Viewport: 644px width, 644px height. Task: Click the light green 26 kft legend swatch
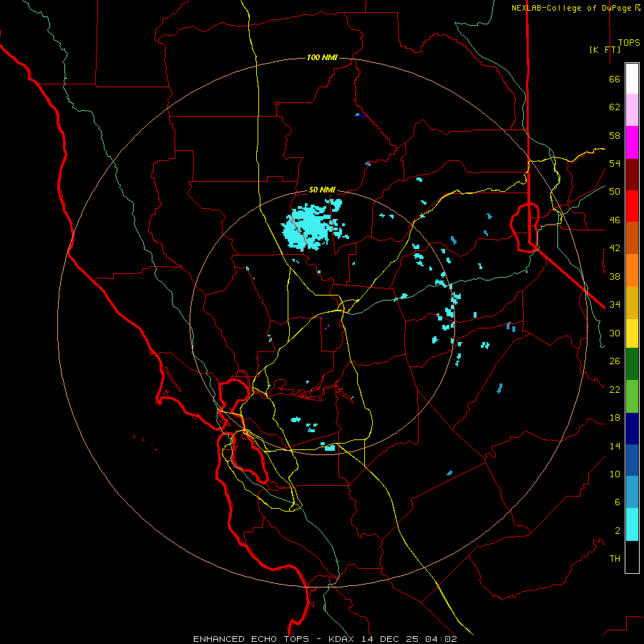tap(632, 396)
